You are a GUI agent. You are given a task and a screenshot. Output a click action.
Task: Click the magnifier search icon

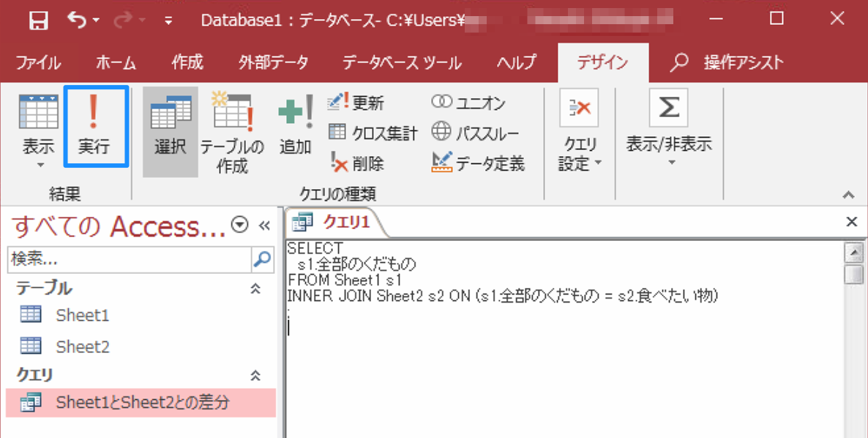[263, 259]
